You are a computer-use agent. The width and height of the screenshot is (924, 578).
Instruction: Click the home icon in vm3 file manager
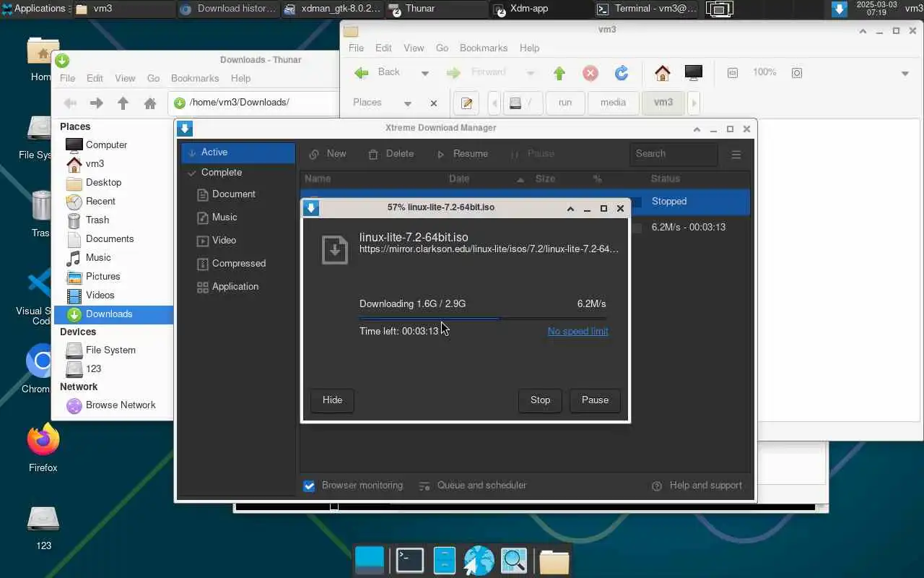point(662,73)
